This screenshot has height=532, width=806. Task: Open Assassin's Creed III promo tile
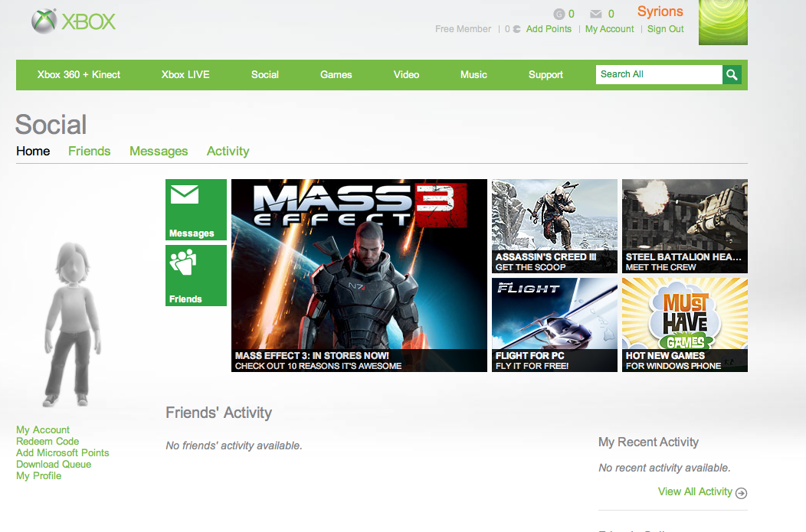[554, 226]
